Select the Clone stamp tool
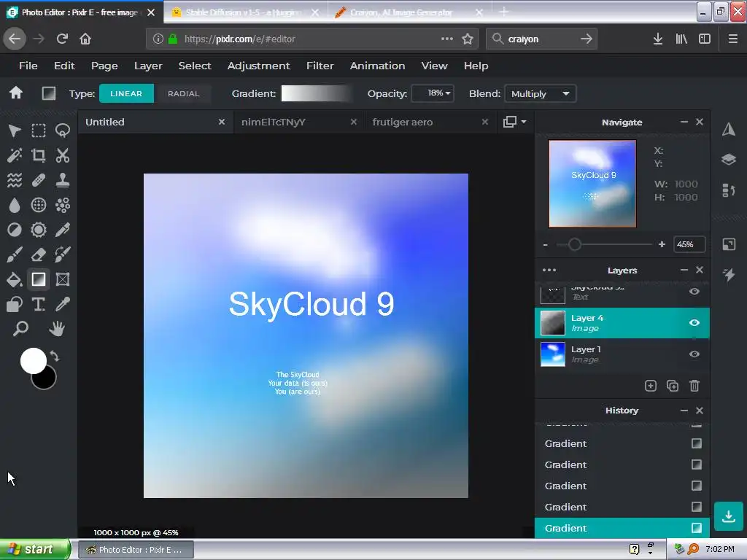 point(63,180)
